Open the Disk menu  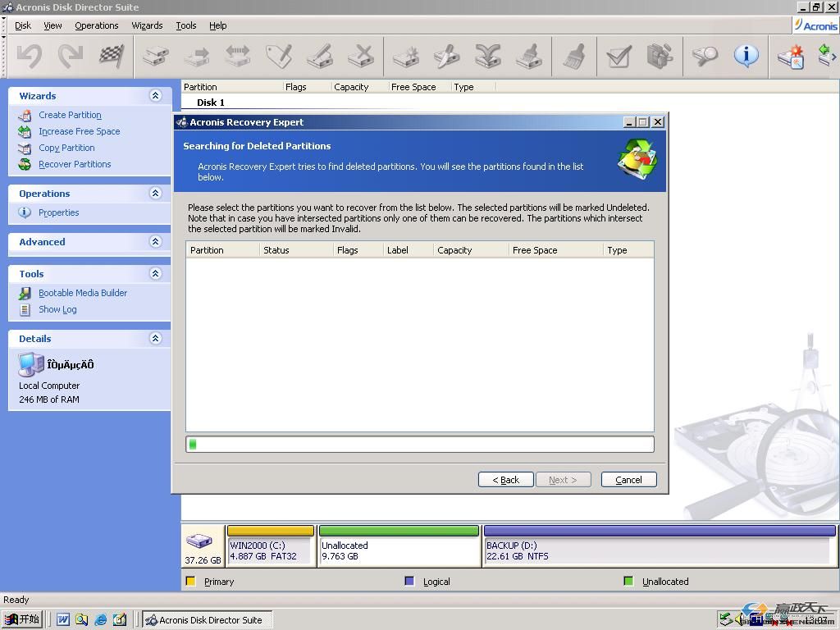(x=23, y=25)
